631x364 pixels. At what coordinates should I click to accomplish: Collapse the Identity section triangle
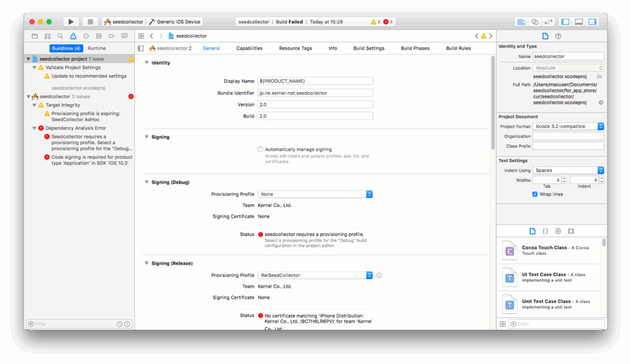tap(146, 63)
